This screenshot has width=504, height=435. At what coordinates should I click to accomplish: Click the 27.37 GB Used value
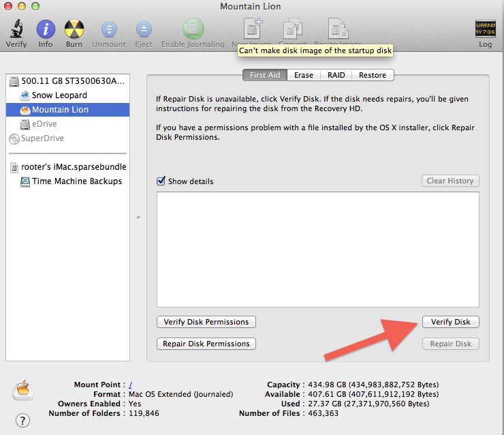tap(368, 404)
